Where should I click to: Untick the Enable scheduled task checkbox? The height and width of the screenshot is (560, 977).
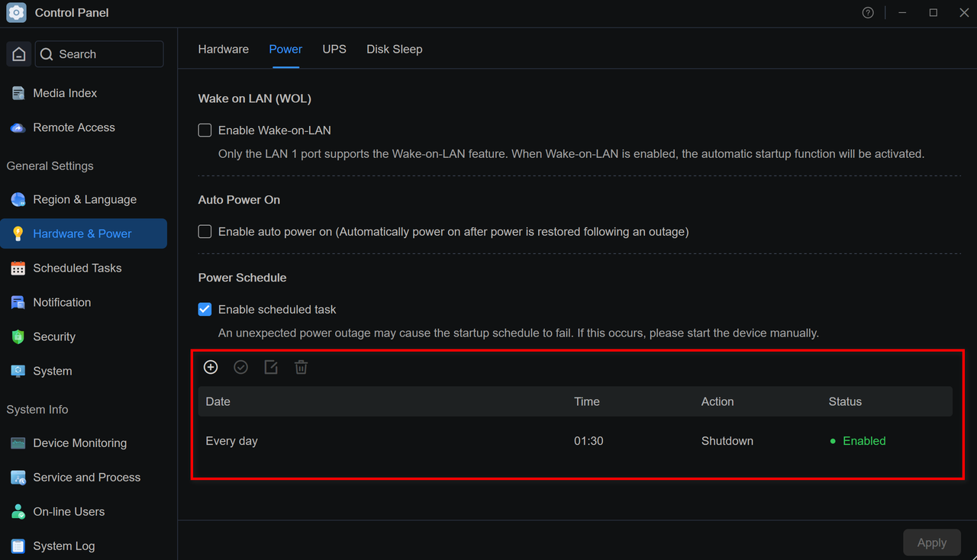pos(205,310)
